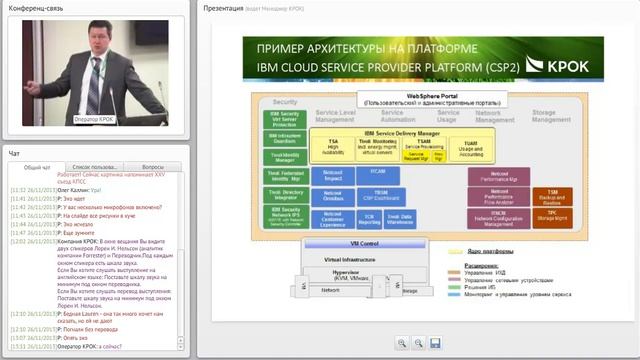Select the message "У вас несколько микрофонов включено?"

pos(86,207)
